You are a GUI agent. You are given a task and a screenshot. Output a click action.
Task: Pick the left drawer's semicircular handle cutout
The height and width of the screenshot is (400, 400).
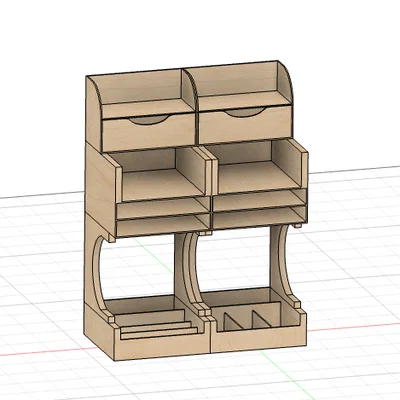[x=149, y=120]
